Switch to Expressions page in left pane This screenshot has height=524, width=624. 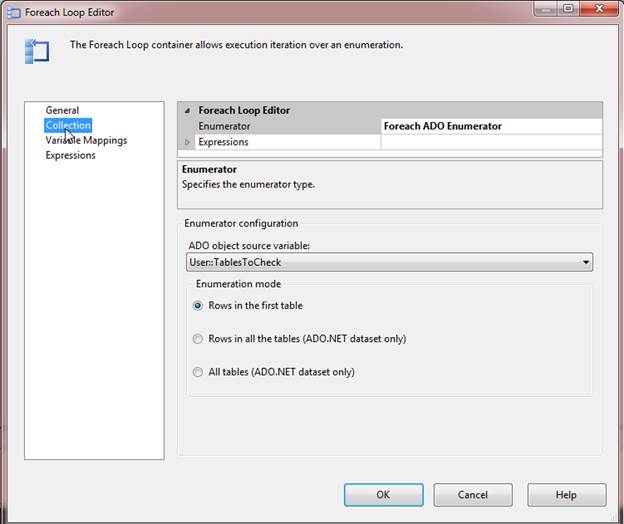click(x=70, y=155)
